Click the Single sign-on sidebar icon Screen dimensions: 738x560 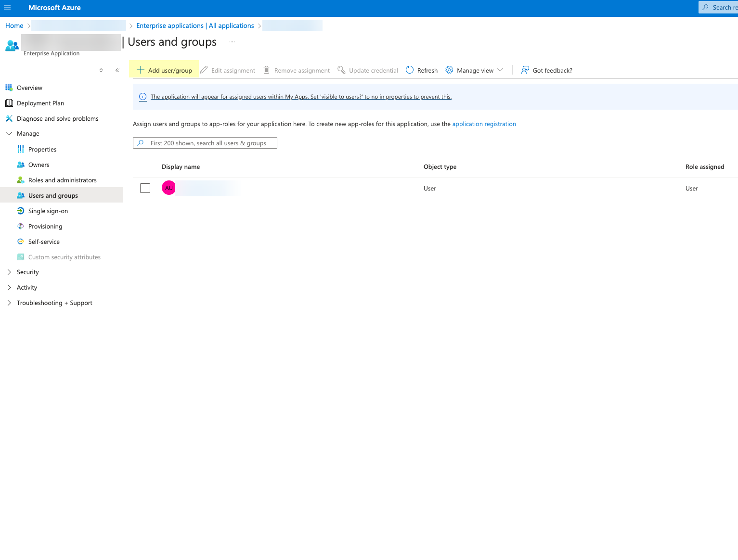[x=21, y=211]
